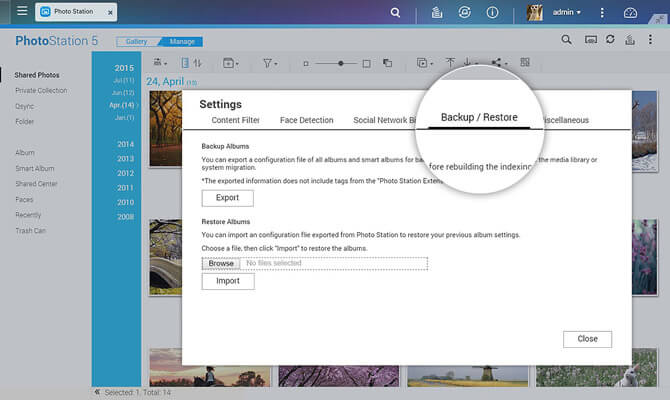Click the Photo Station refresh icon
This screenshot has width=670, height=400.
(x=609, y=40)
